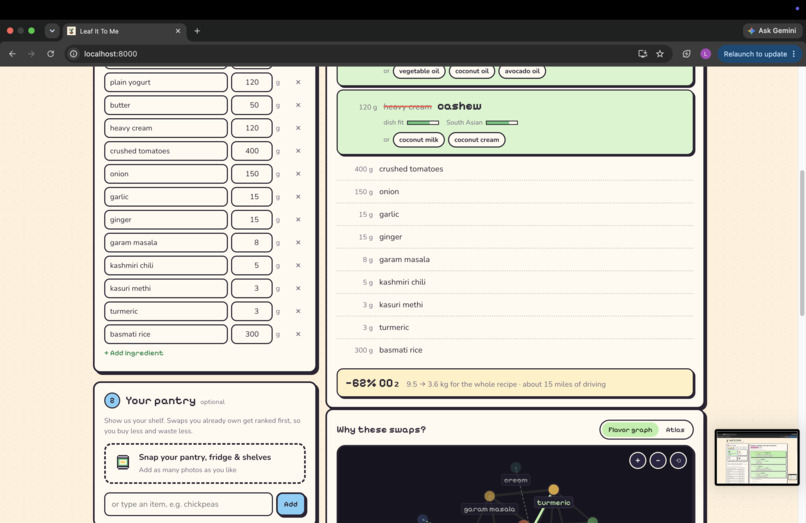Image resolution: width=806 pixels, height=523 pixels.
Task: Open the browser extensions icon
Action: (686, 53)
